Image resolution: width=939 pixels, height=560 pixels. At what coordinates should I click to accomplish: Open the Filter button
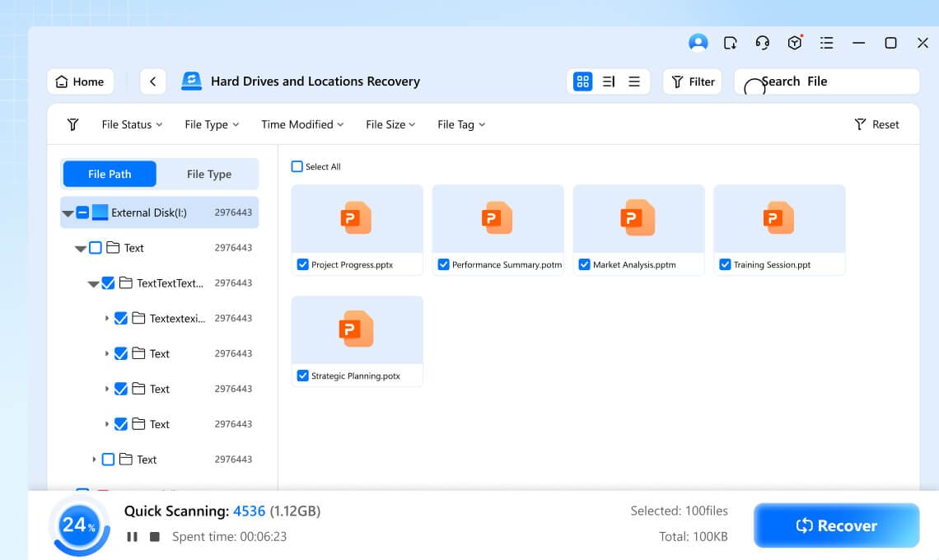(x=692, y=82)
